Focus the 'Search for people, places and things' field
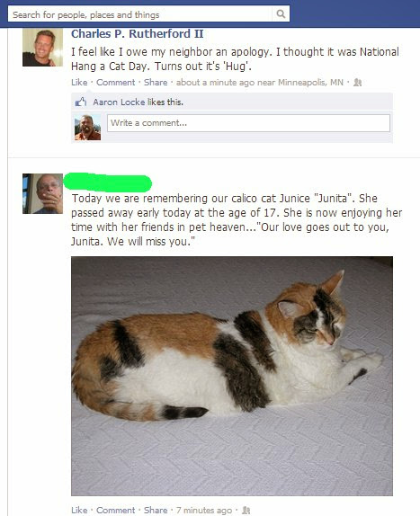Image resolution: width=420 pixels, height=516 pixels. tap(140, 14)
